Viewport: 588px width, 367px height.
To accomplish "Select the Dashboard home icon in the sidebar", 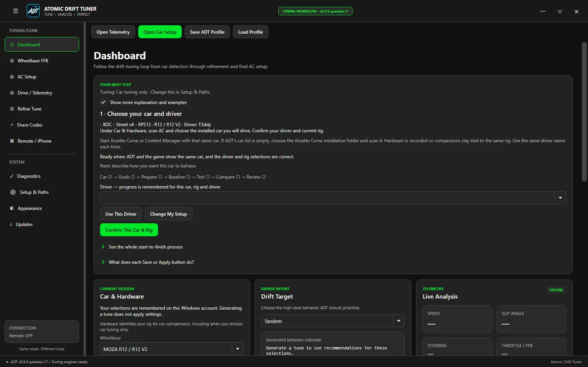I will click(12, 45).
